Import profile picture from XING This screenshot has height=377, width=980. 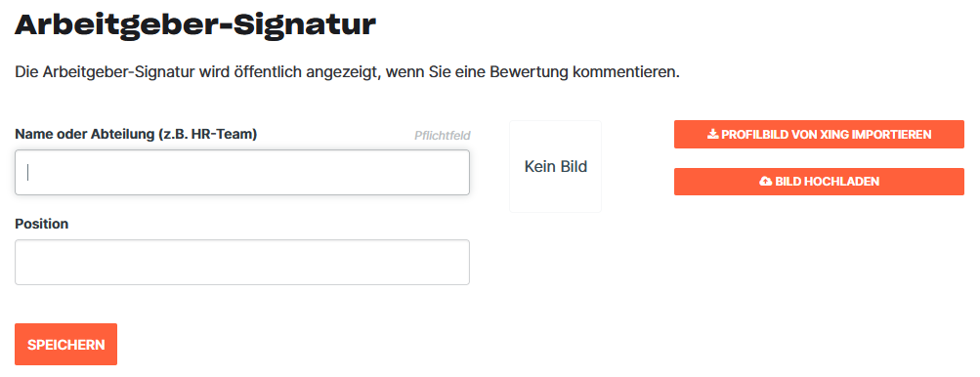819,135
